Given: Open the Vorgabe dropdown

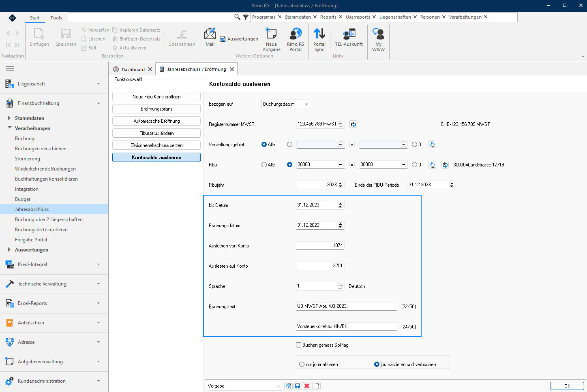Looking at the screenshot, I should [244, 386].
